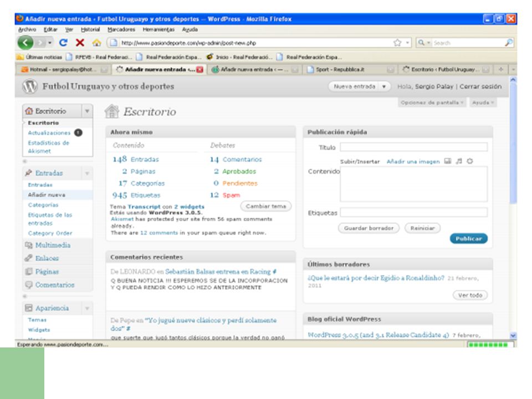The image size is (532, 399).
Task: Click the add audio note icon in Publicación rápida
Action: click(459, 161)
